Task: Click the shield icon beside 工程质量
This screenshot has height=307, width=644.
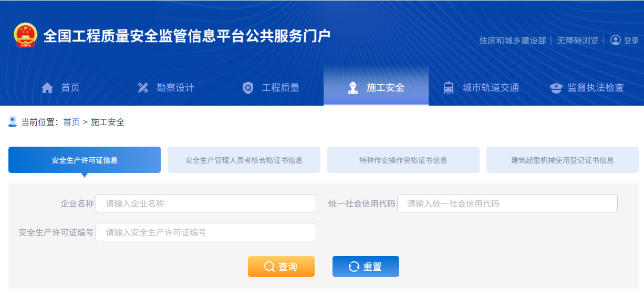Action: click(x=248, y=88)
